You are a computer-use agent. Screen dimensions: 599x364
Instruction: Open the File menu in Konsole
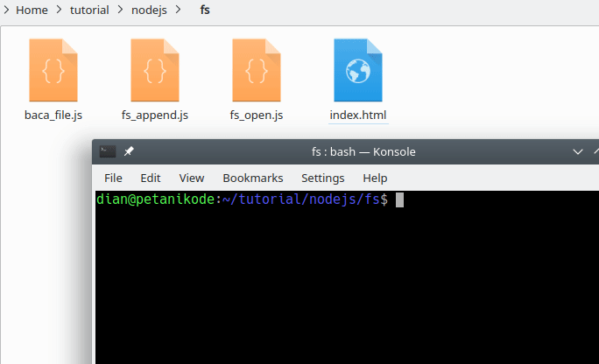(x=113, y=178)
